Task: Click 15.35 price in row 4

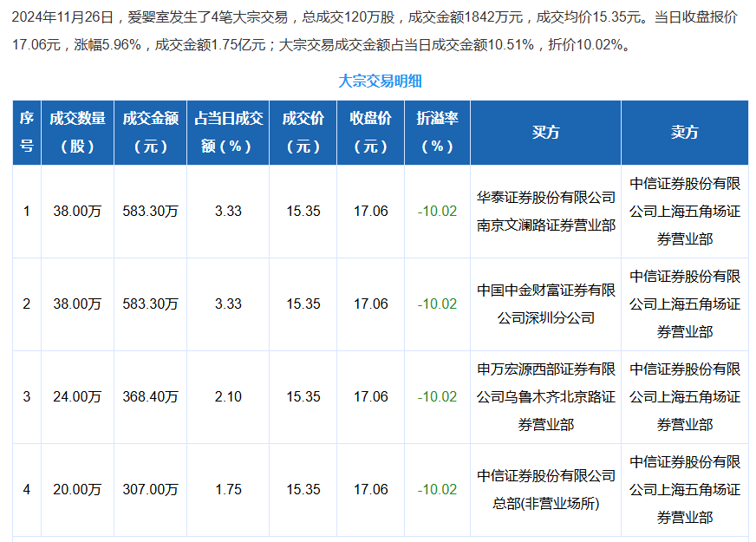Action: click(x=303, y=489)
